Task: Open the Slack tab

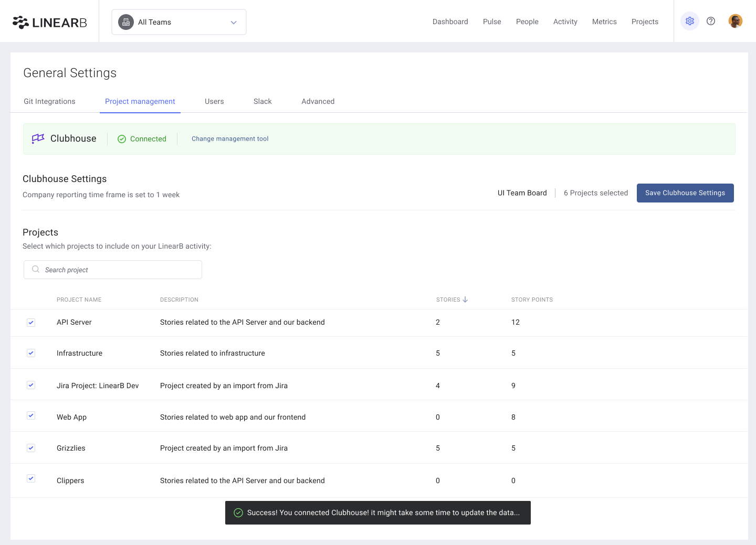Action: point(262,101)
